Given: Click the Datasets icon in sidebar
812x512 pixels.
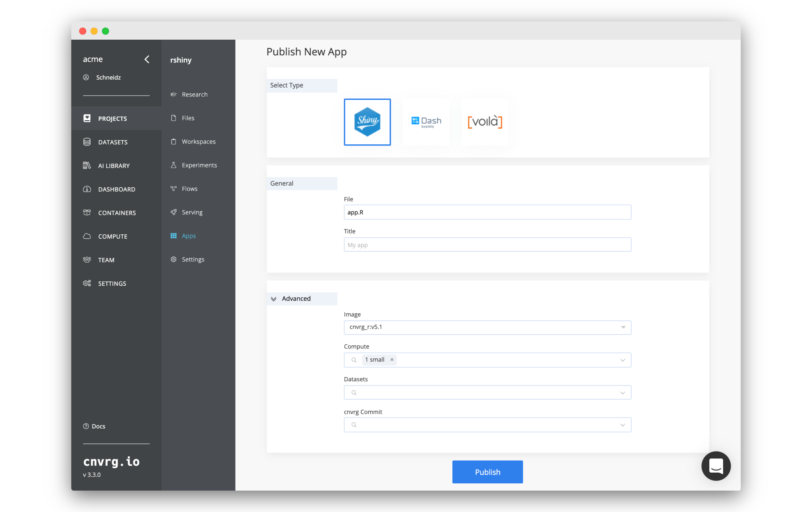Looking at the screenshot, I should [x=87, y=142].
